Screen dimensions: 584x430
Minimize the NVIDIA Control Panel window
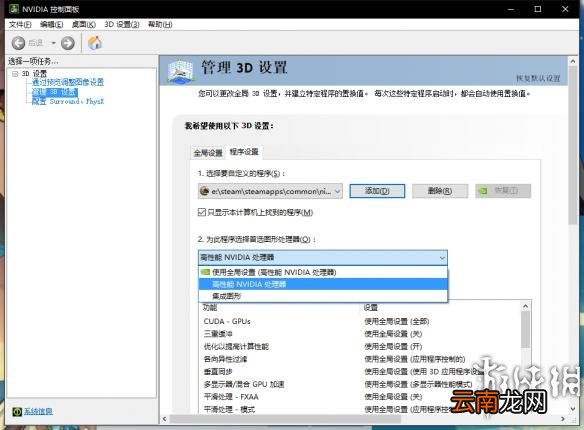pos(511,9)
